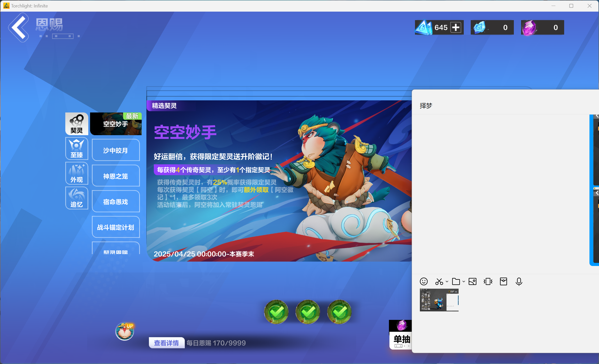Click the pasted screenshot thumbnail in chat

point(439,300)
